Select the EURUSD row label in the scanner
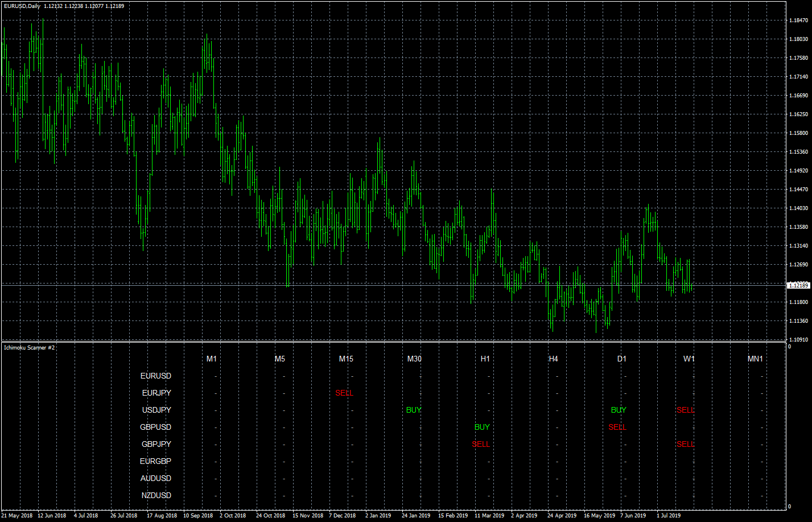The height and width of the screenshot is (522, 812). coord(156,376)
